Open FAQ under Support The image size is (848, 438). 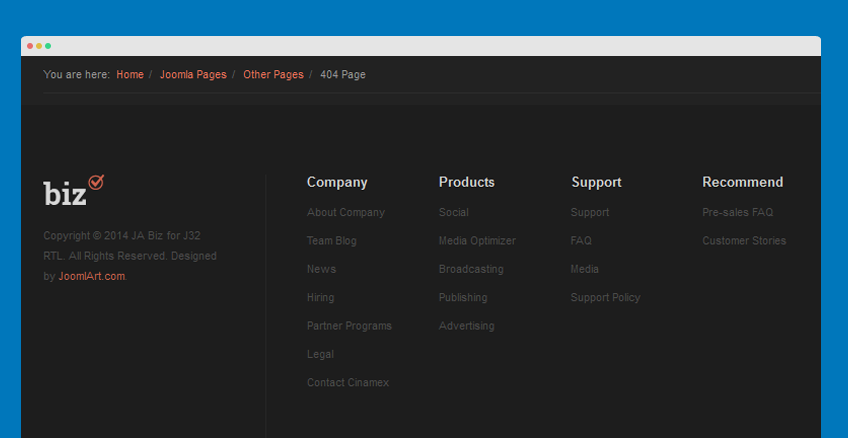coord(581,241)
